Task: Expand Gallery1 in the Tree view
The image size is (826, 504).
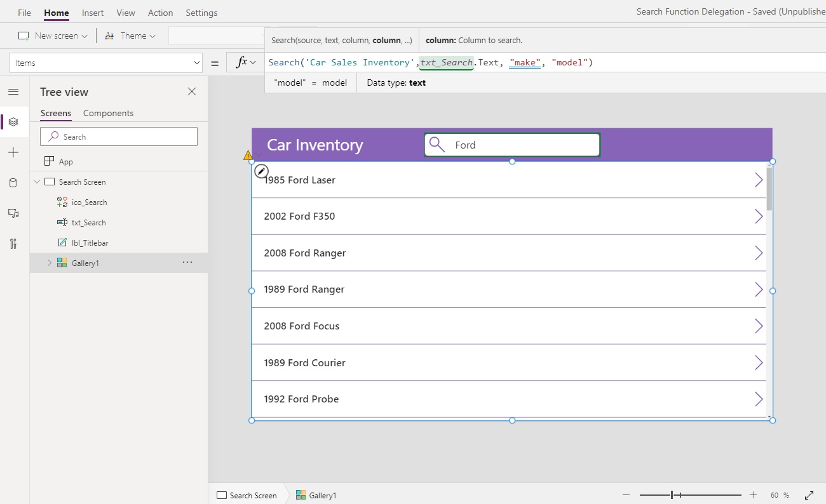Action: [49, 262]
